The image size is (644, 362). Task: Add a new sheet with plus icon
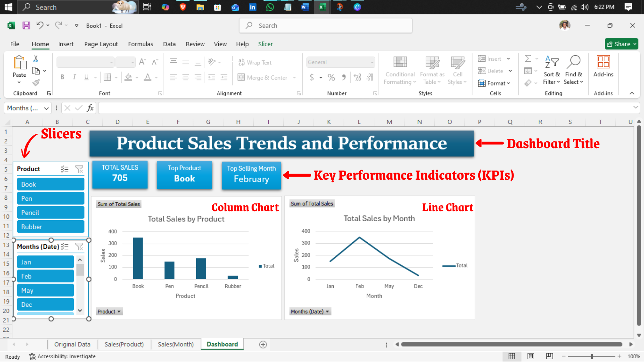[x=263, y=345]
